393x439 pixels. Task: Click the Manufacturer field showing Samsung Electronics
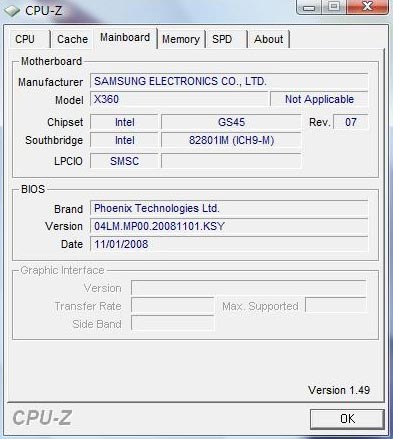229,81
